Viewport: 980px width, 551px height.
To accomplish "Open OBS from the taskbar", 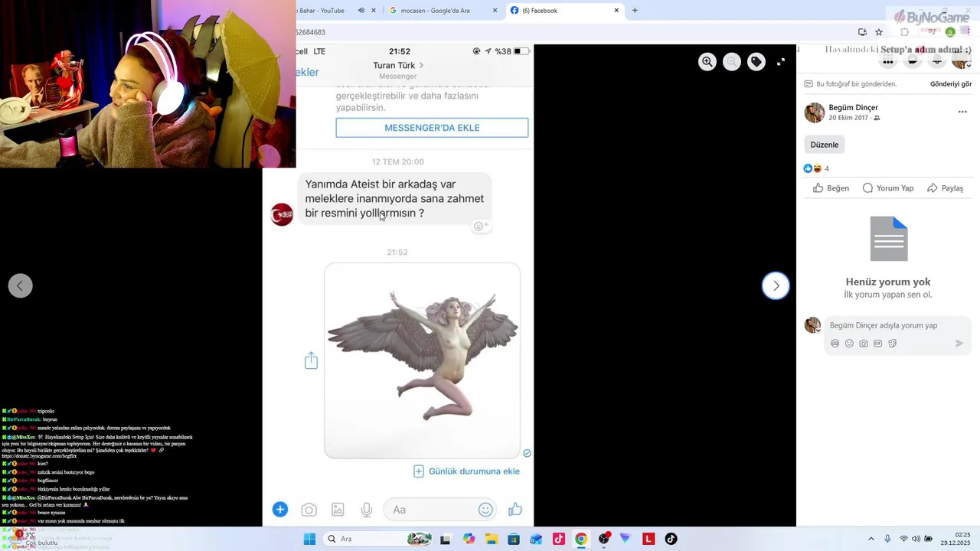I will [x=604, y=539].
